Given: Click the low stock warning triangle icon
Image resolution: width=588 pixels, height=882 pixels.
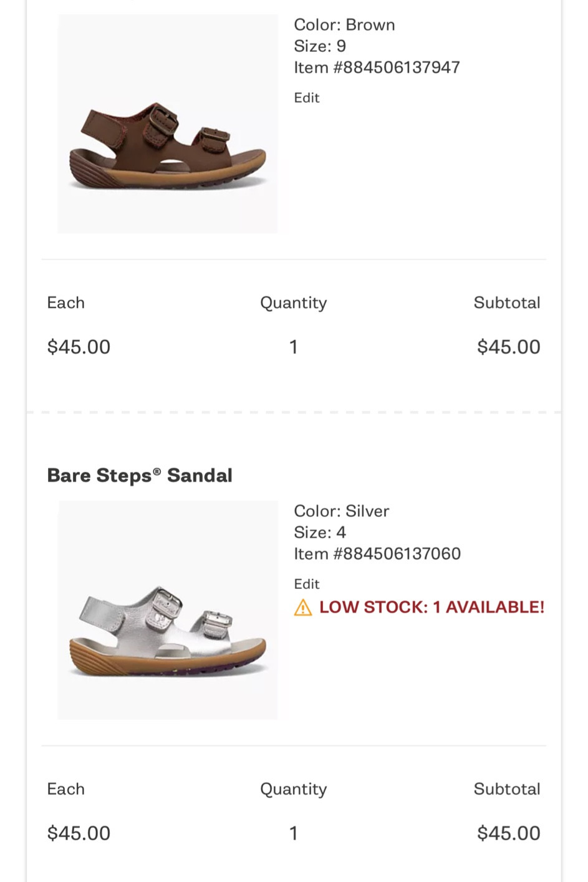Looking at the screenshot, I should [x=303, y=606].
